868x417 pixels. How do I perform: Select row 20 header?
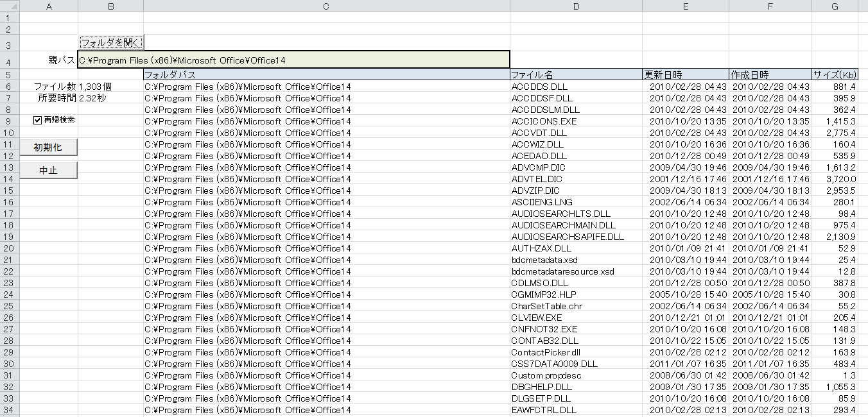(x=10, y=248)
